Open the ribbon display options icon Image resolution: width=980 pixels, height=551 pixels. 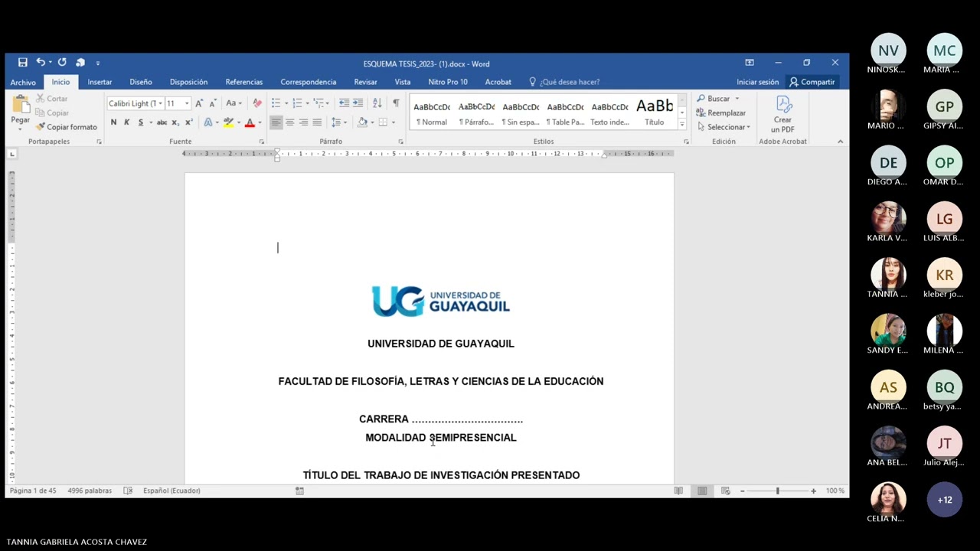(x=750, y=63)
